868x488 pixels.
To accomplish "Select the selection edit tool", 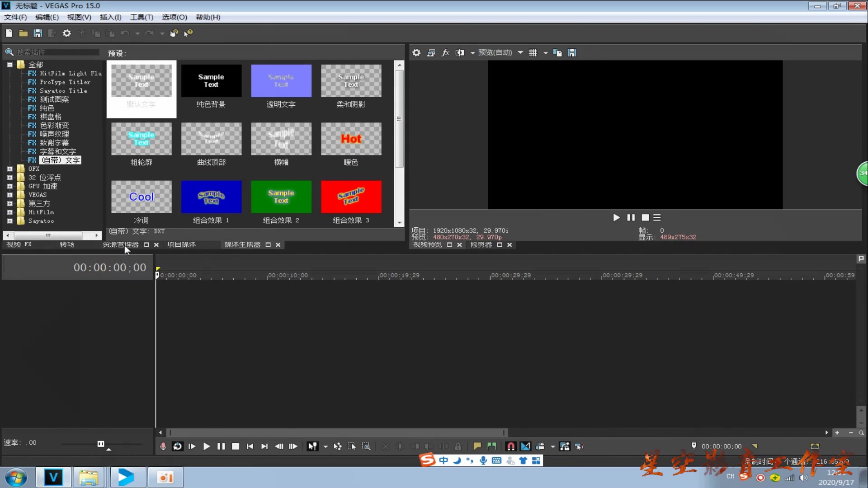I will [352, 446].
